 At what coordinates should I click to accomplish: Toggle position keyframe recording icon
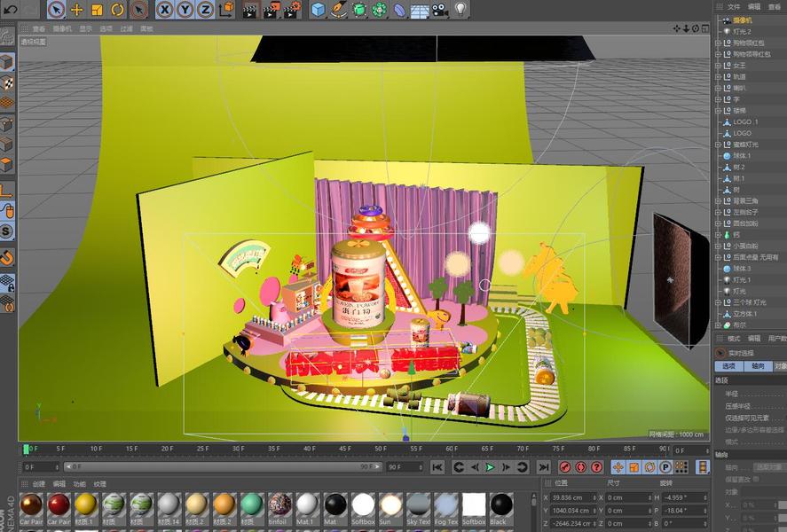pos(618,467)
